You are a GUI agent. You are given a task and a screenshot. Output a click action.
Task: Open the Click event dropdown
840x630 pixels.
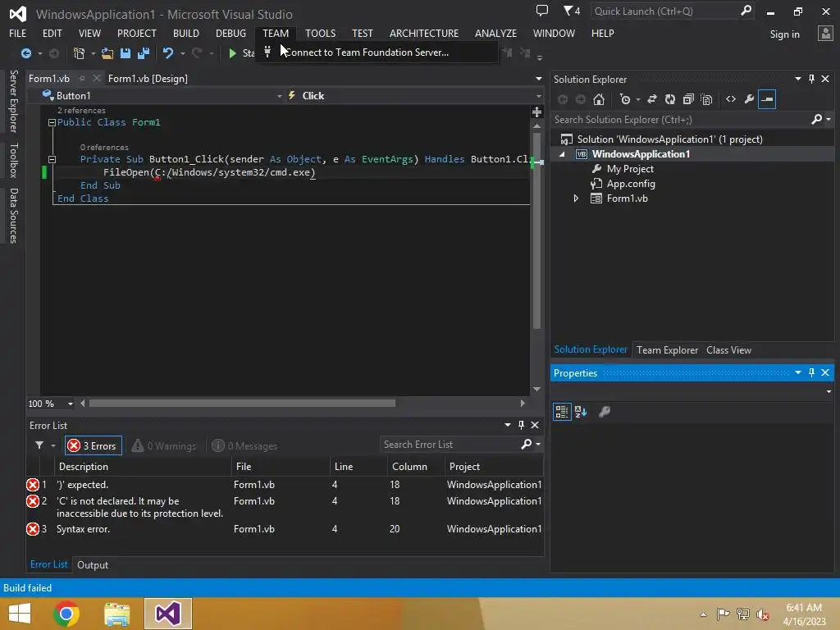point(538,96)
